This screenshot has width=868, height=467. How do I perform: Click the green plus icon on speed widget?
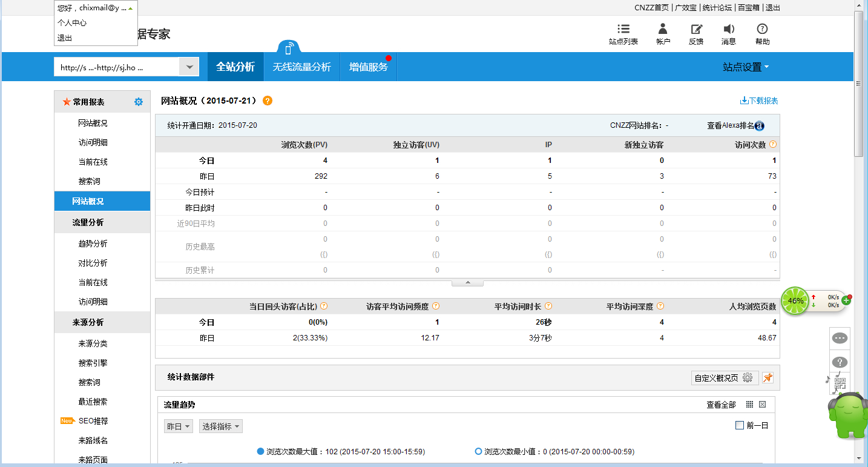(846, 300)
